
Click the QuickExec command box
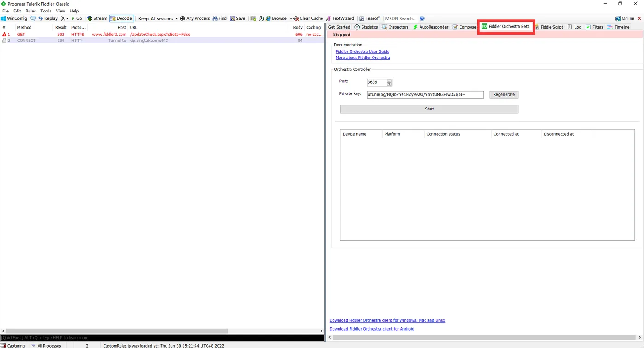click(x=162, y=338)
